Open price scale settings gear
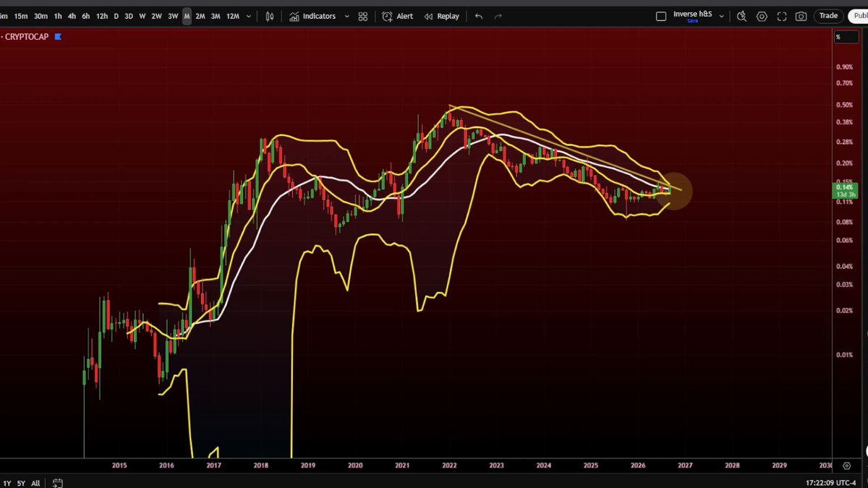868x488 pixels. [847, 466]
